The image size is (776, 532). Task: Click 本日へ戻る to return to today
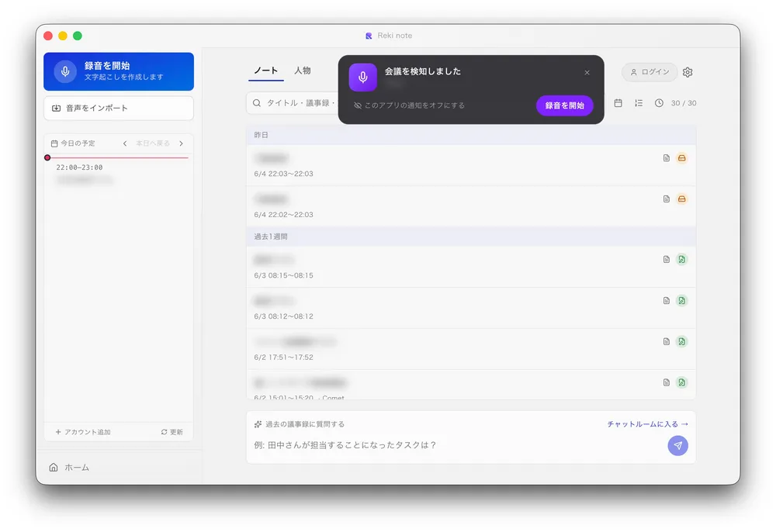[x=153, y=143]
